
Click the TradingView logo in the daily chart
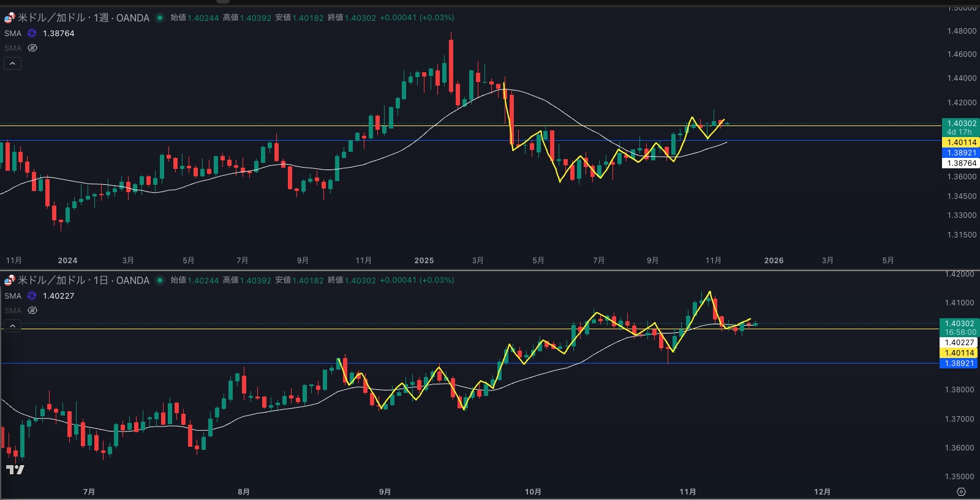pos(15,469)
